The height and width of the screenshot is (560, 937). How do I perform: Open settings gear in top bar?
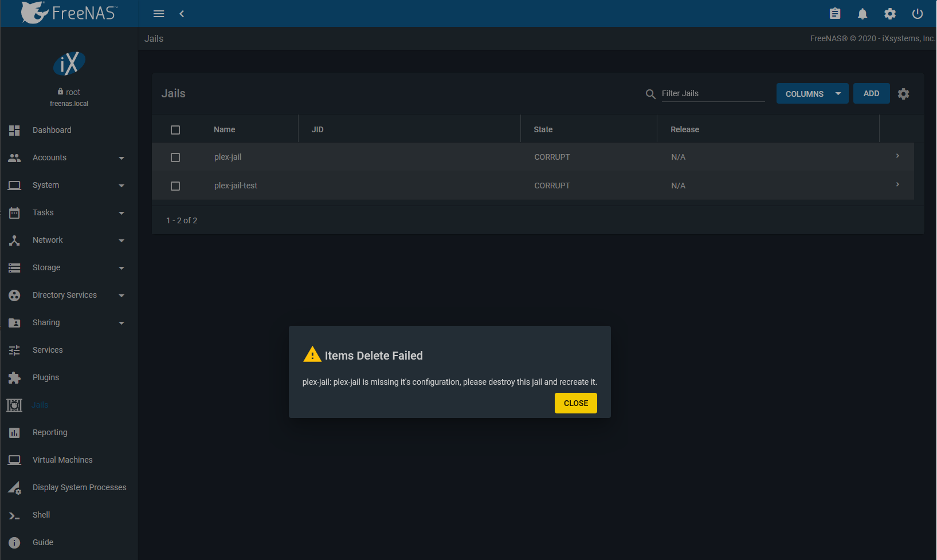coord(890,14)
